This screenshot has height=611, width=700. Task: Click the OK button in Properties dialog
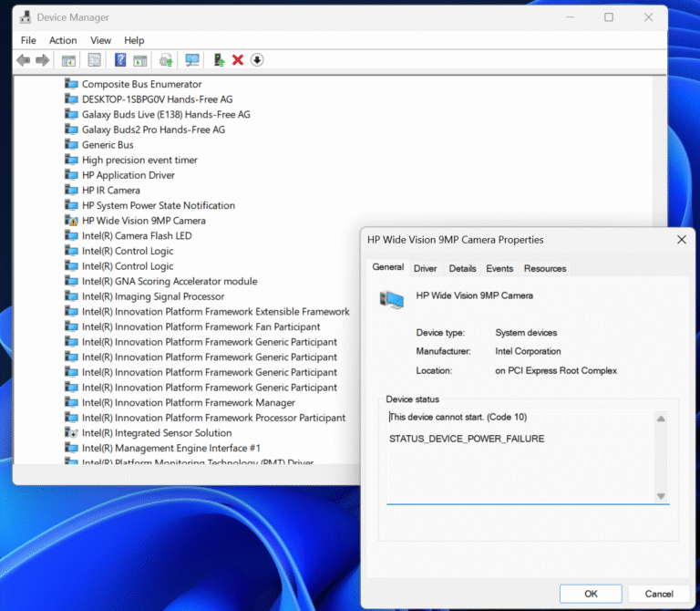point(591,594)
